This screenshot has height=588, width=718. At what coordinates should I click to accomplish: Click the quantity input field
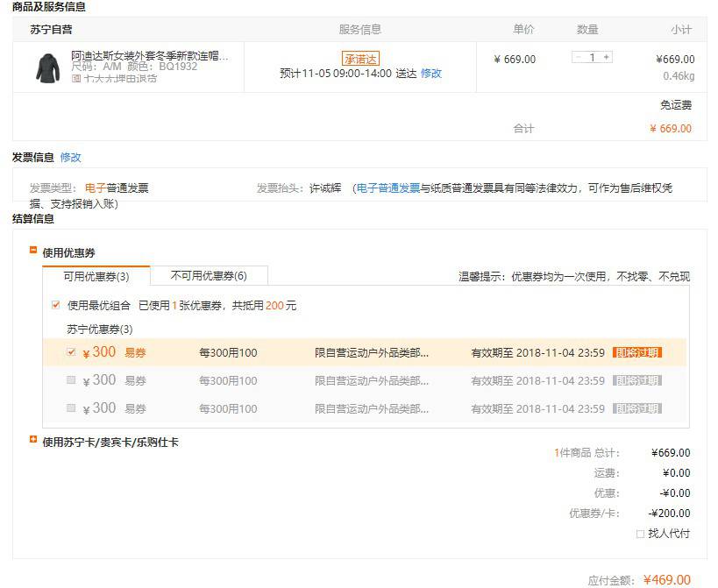point(592,57)
